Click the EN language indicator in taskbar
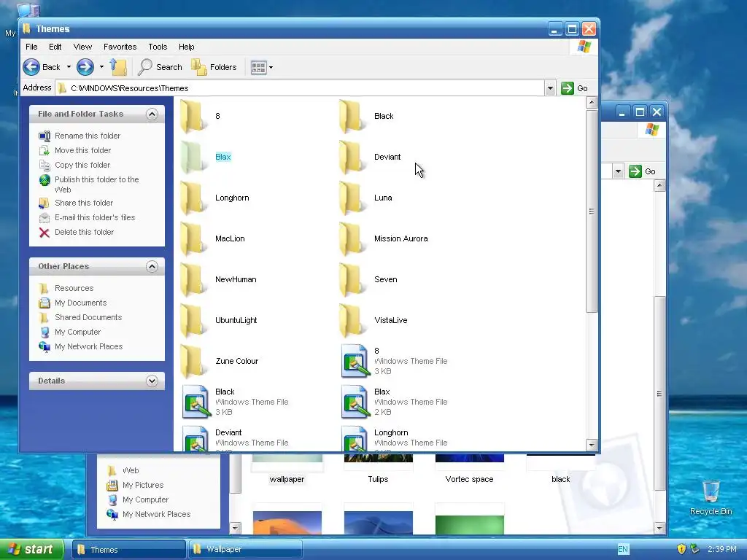Screen dimensions: 747x560 (x=623, y=550)
